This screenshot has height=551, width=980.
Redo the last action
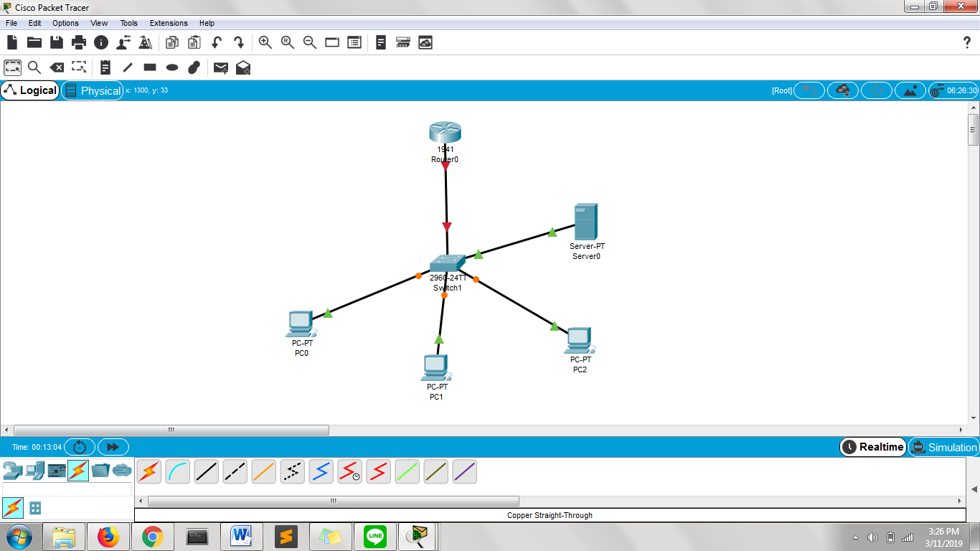click(x=239, y=42)
